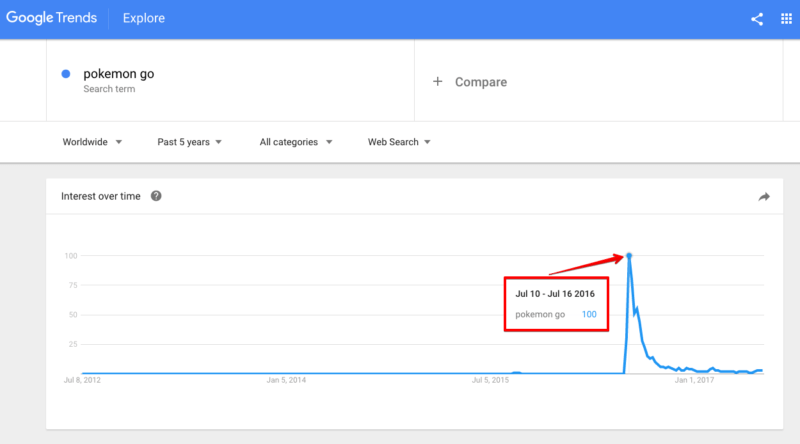
Task: Expand the Past 5 years time range
Action: tap(189, 142)
